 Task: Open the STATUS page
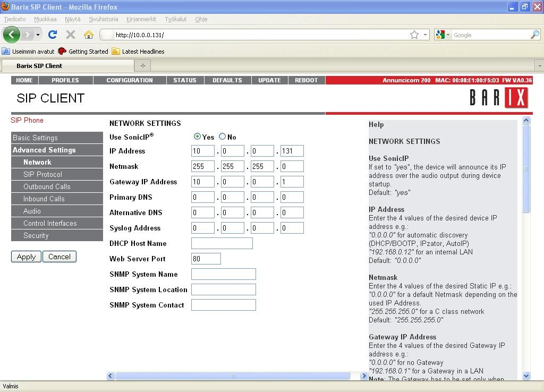coord(185,80)
